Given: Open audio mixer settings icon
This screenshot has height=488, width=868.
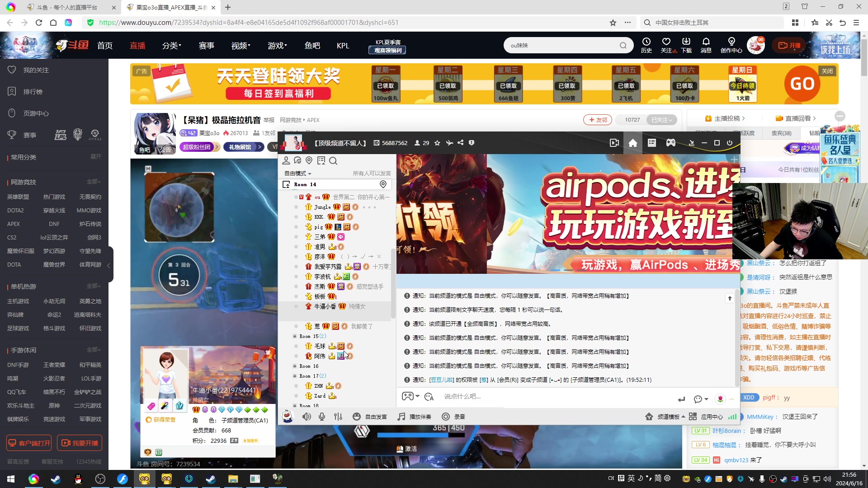Looking at the screenshot, I should point(338,417).
